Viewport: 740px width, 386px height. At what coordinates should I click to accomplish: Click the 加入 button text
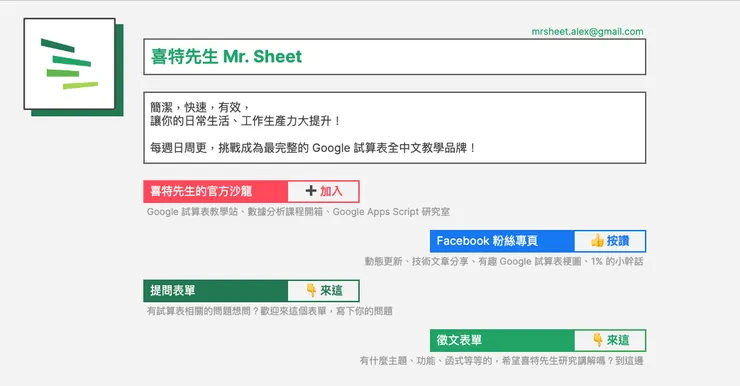[331, 191]
